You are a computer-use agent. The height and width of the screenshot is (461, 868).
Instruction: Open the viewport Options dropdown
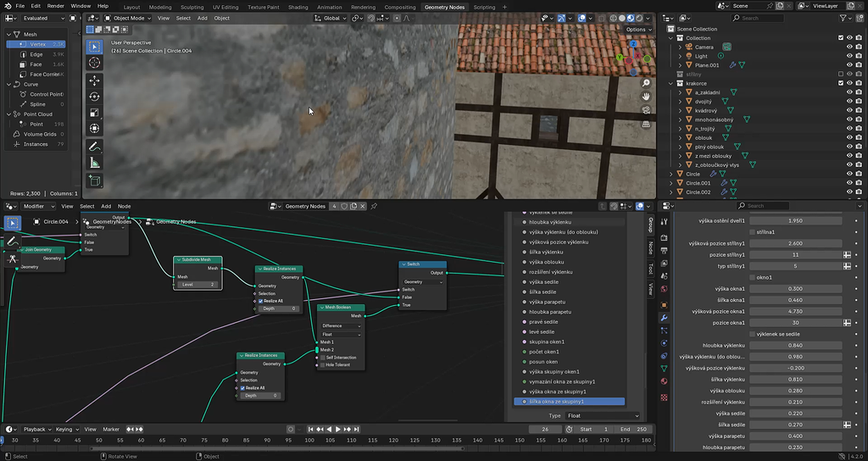pyautogui.click(x=638, y=30)
